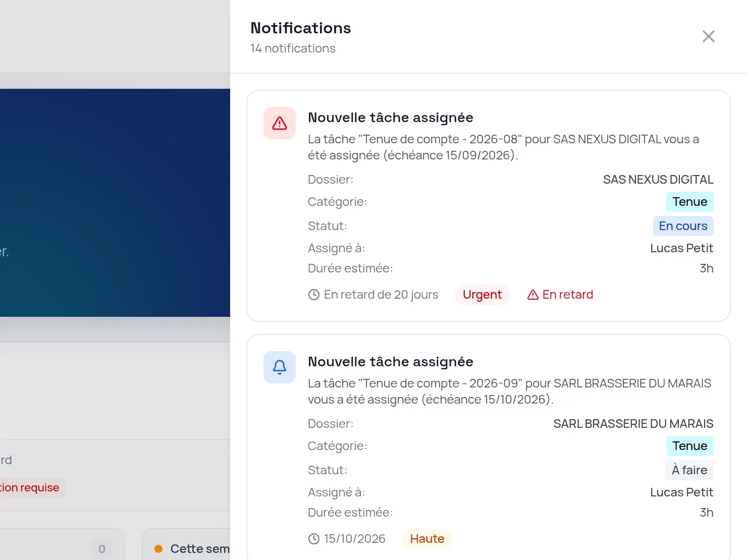Click the '14 notifications' count text
This screenshot has width=747, height=560.
click(x=293, y=48)
